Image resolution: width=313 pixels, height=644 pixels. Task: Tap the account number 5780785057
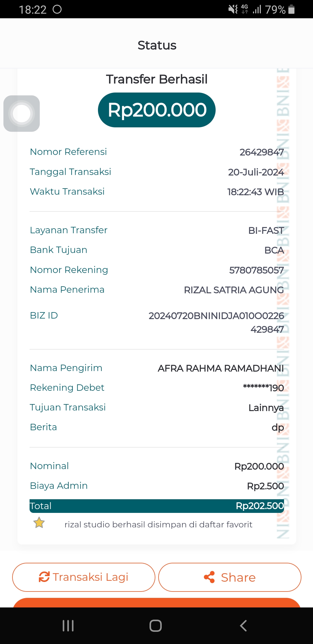(x=256, y=270)
